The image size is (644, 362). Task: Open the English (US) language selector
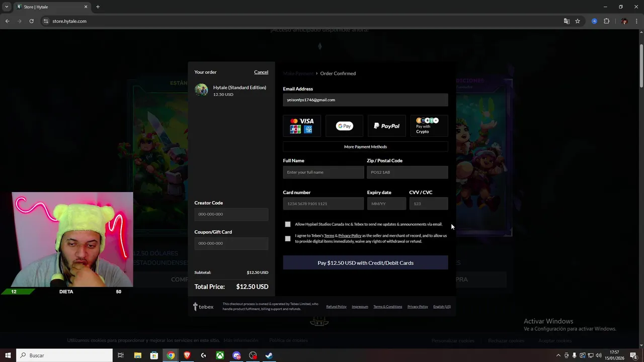(x=442, y=307)
